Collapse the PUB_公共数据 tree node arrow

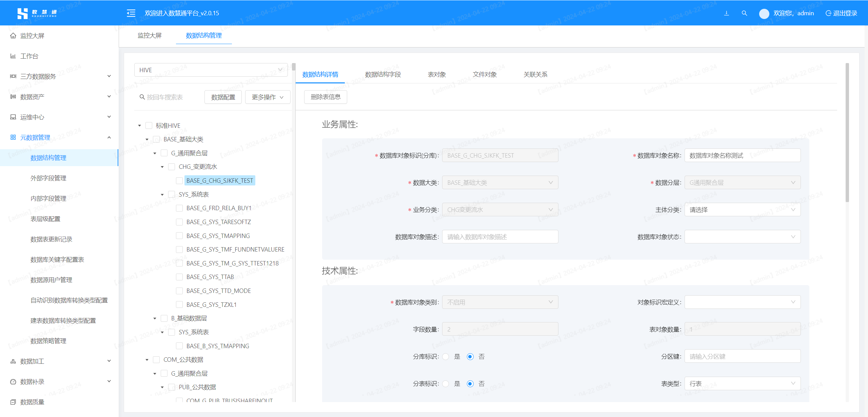(162, 387)
